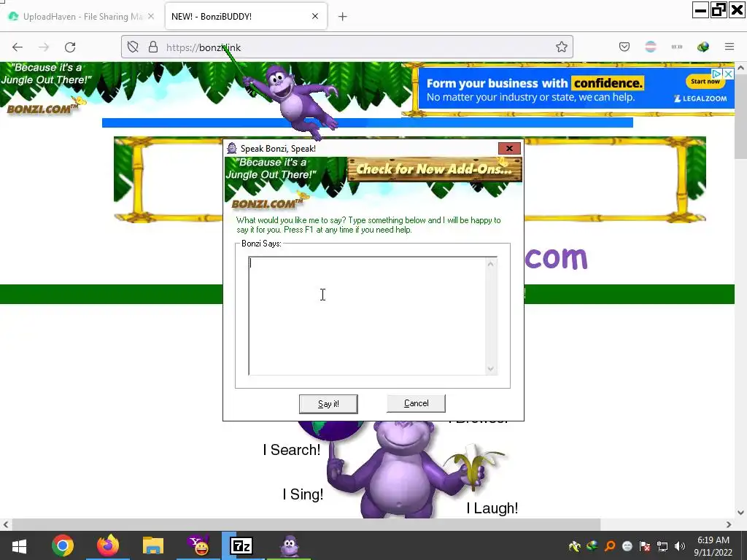The image size is (747, 560).
Task: Close the UploadHaven tab
Action: [150, 16]
